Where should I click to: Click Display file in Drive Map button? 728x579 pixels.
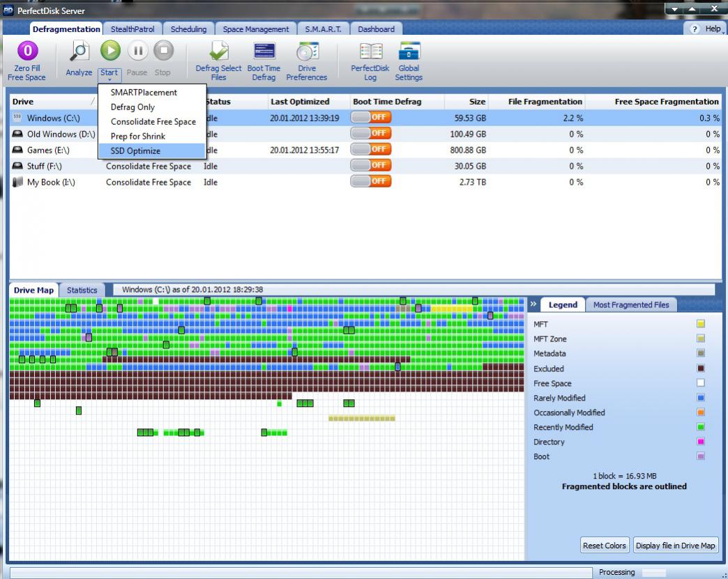pyautogui.click(x=676, y=545)
